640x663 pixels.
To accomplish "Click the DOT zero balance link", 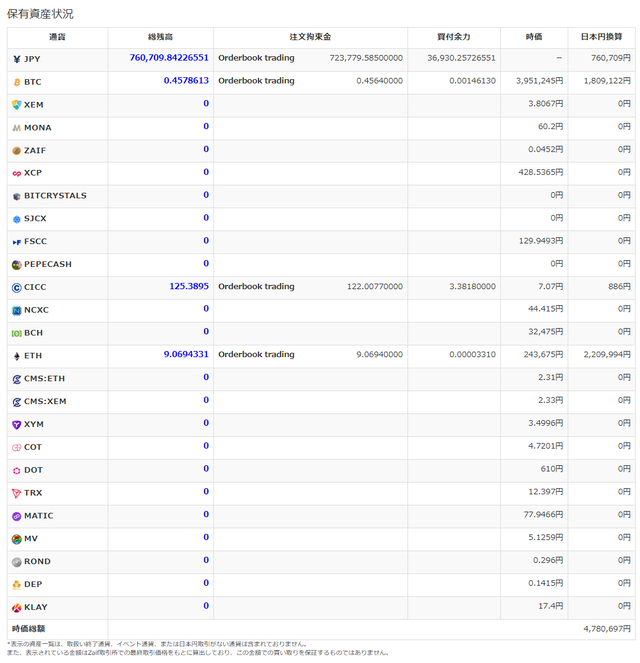I will [206, 468].
